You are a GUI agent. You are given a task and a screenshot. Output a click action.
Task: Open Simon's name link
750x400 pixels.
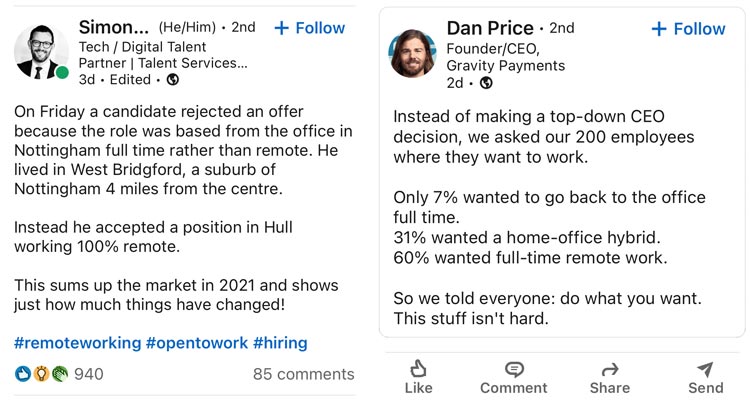pos(114,27)
